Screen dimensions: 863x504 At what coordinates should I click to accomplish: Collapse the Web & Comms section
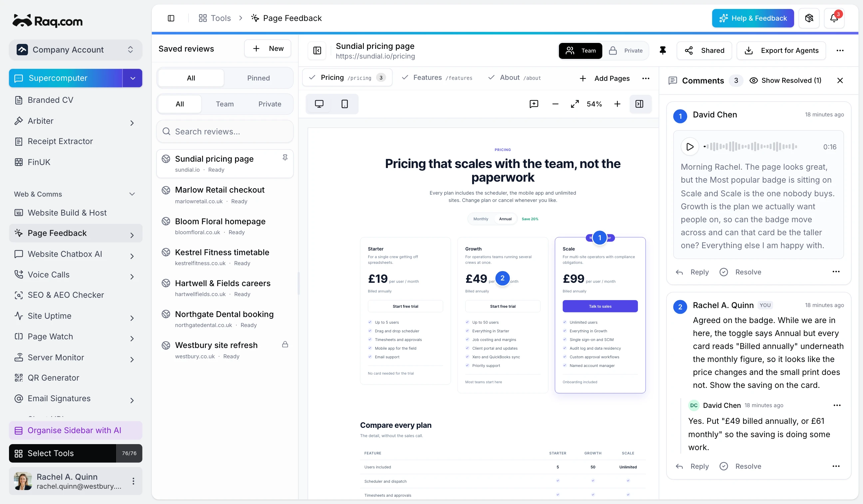(x=132, y=194)
